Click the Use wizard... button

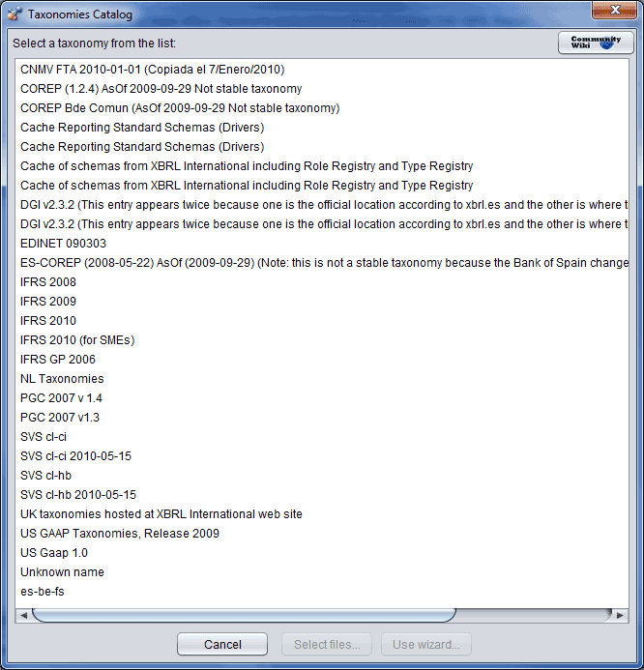click(426, 644)
